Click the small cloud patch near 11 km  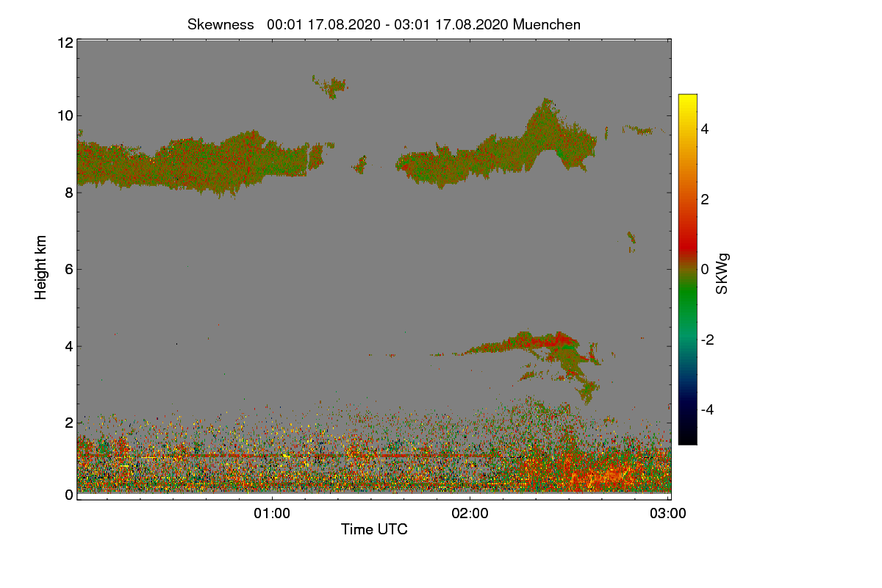[331, 86]
